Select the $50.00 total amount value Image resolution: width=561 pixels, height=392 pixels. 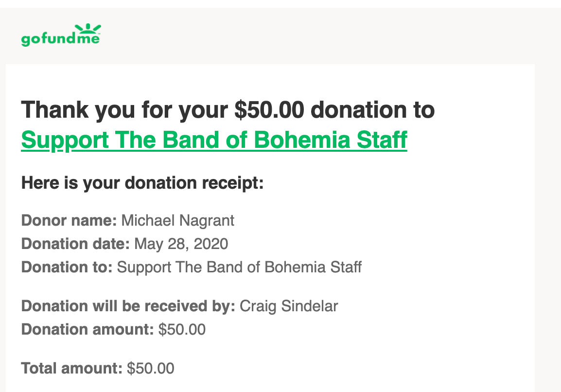pyautogui.click(x=151, y=368)
